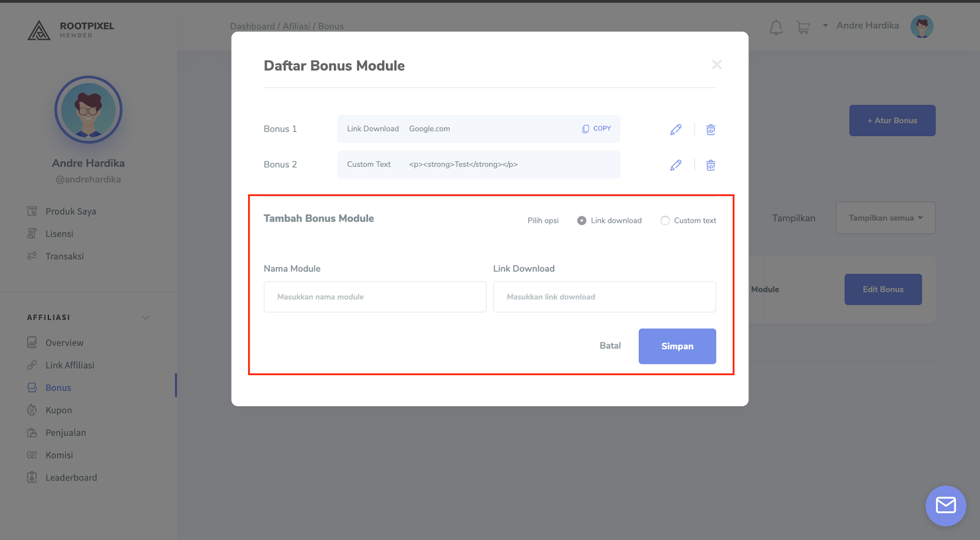The height and width of the screenshot is (540, 980).
Task: Edit Bonus 2 using the pencil icon
Action: click(x=676, y=165)
